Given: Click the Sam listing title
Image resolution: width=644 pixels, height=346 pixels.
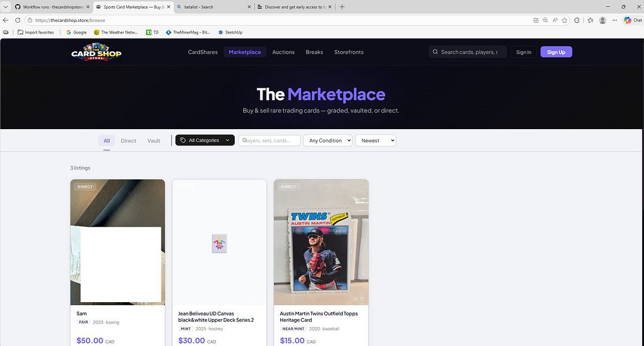Looking at the screenshot, I should tap(82, 314).
